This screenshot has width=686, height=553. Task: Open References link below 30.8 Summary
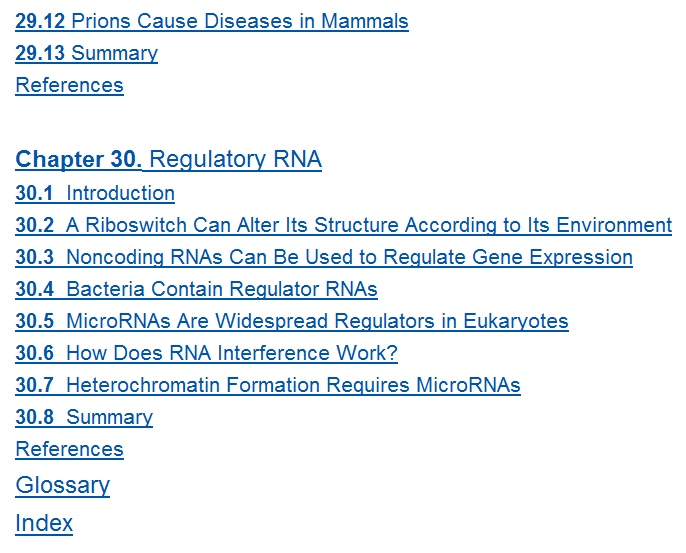(69, 449)
